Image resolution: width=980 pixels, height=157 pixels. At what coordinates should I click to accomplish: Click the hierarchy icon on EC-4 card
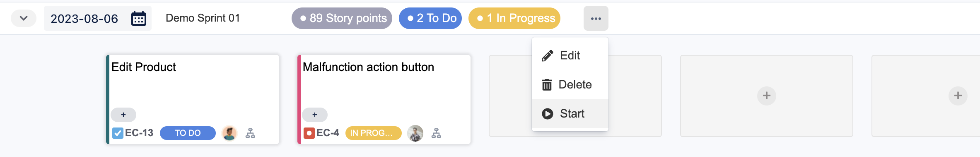[436, 133]
